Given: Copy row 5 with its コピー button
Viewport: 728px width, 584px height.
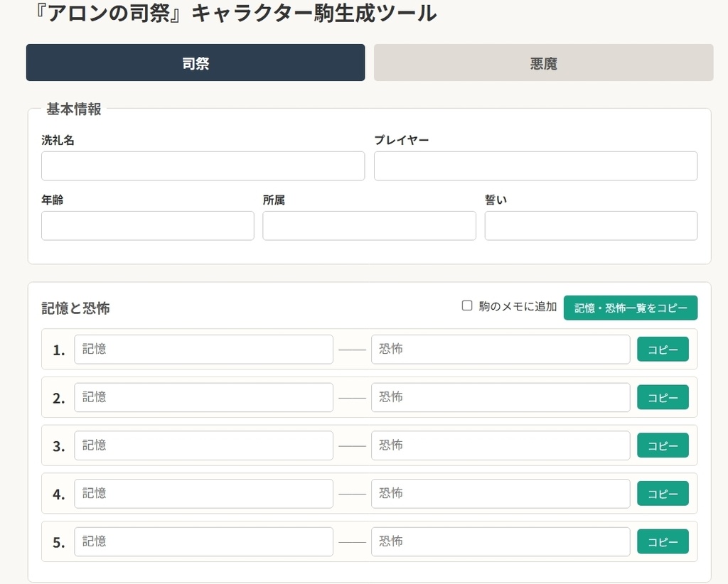Looking at the screenshot, I should point(663,542).
